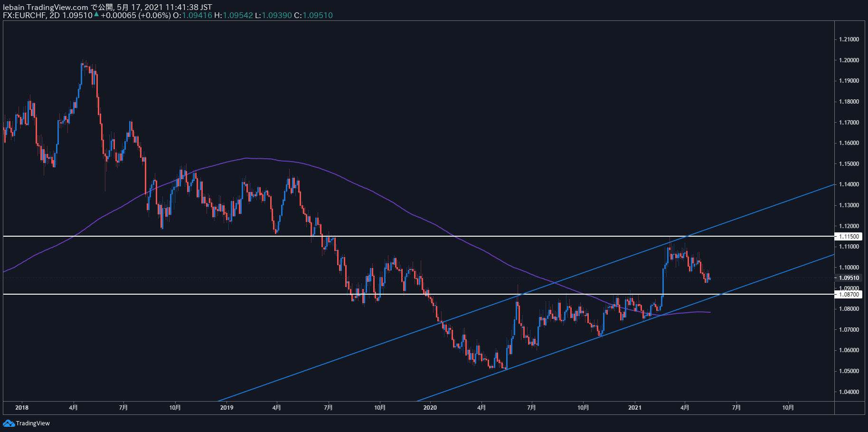Click the 1.06000 price axis label
The height and width of the screenshot is (432, 868).
(849, 350)
